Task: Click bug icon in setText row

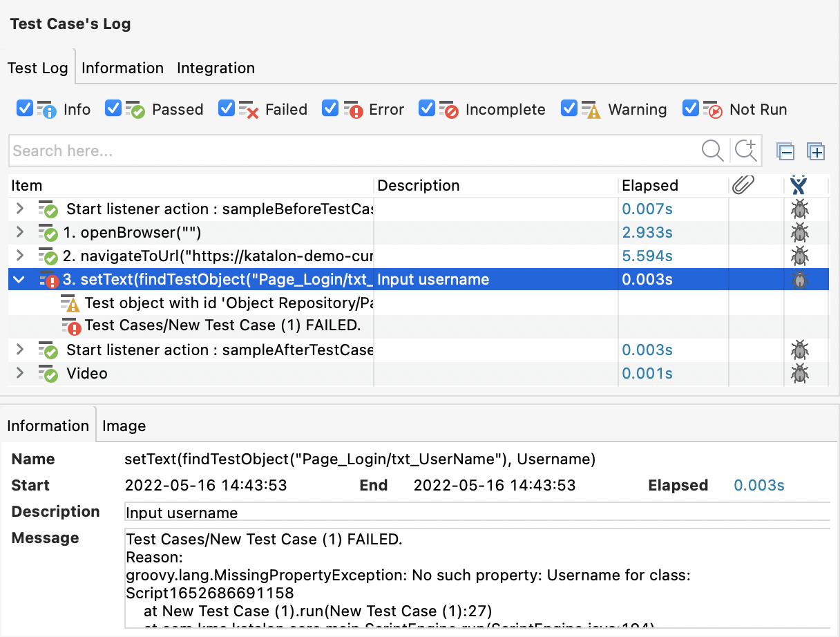Action: pyautogui.click(x=800, y=279)
